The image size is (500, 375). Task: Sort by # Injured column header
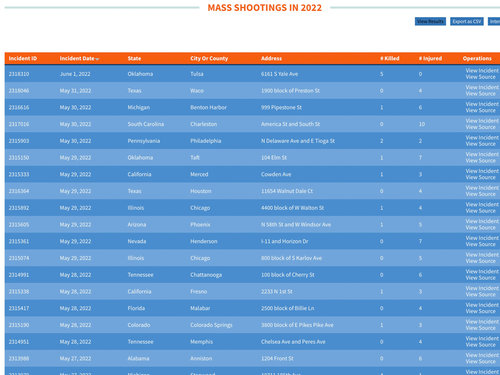[430, 58]
